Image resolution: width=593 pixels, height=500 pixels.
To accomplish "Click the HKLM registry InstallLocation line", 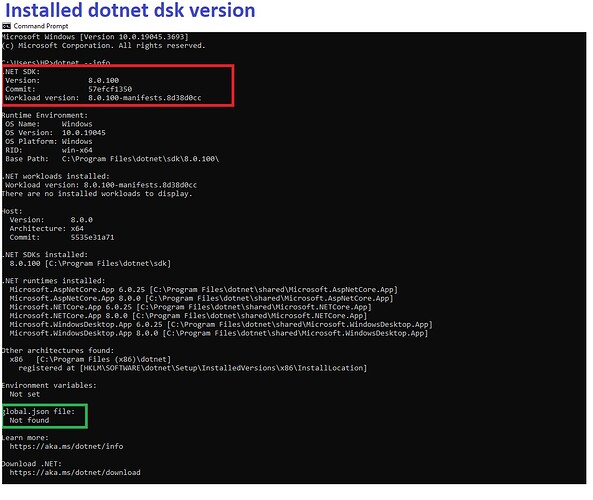I will click(192, 368).
